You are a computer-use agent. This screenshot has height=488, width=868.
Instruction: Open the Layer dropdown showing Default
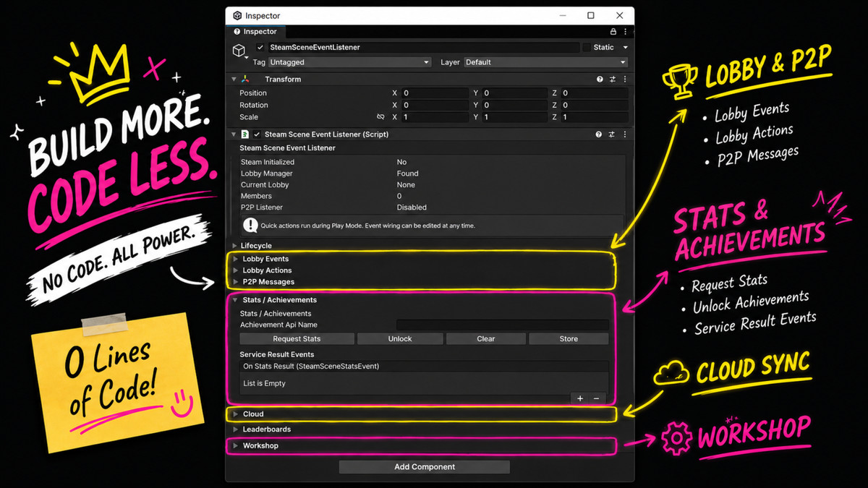coord(546,62)
